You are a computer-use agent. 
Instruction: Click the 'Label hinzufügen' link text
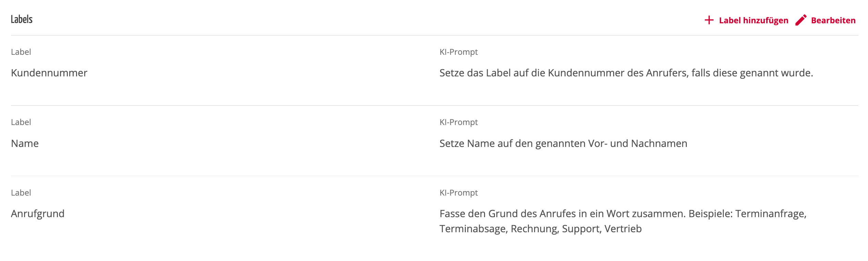(754, 21)
